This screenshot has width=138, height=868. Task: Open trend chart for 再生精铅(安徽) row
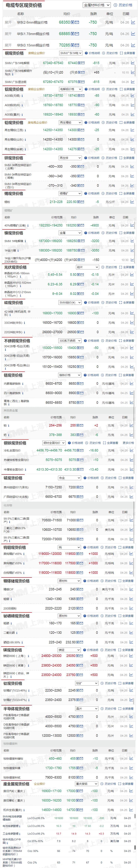point(133,149)
